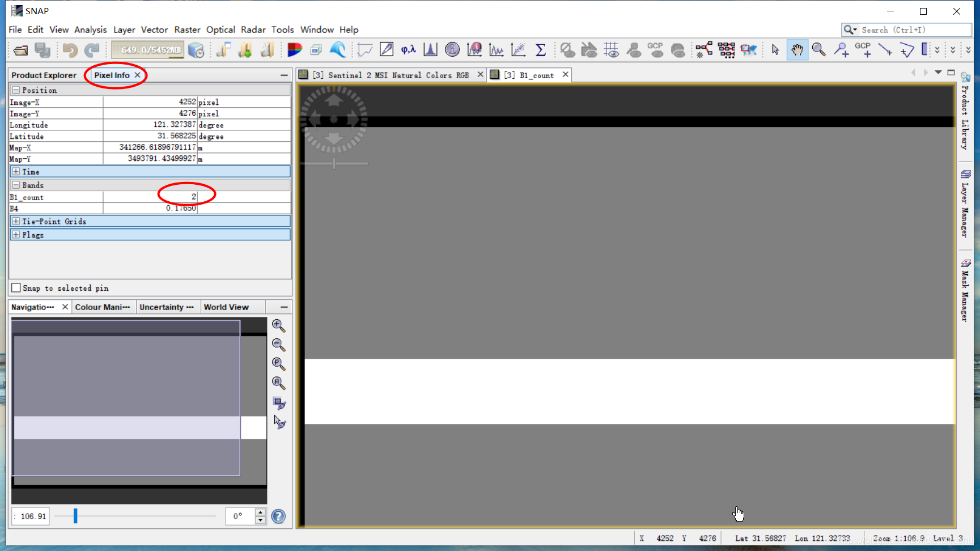Minimize the Pixel Info panel group
Image resolution: width=980 pixels, height=551 pixels.
(284, 75)
